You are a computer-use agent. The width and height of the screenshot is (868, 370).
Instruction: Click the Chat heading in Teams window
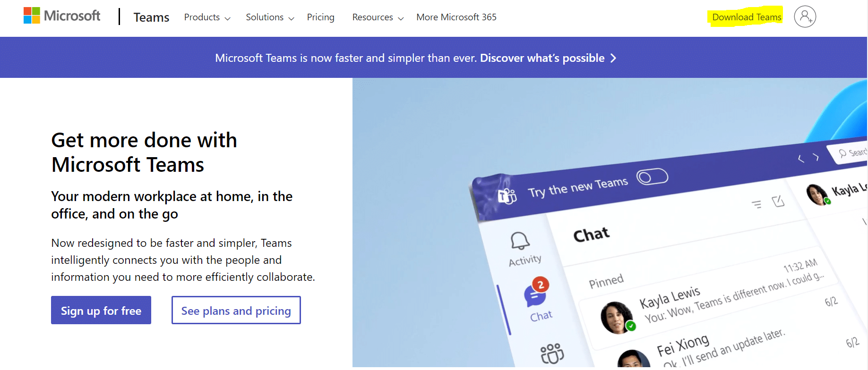(591, 234)
